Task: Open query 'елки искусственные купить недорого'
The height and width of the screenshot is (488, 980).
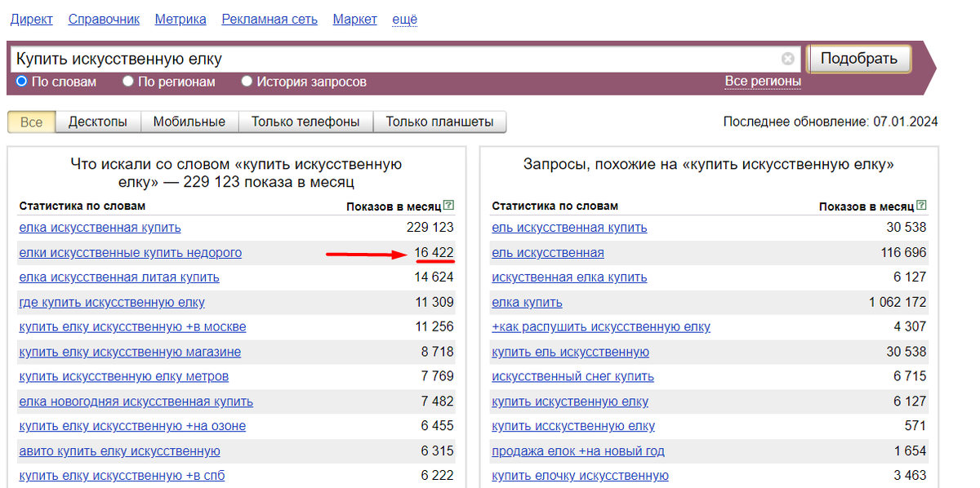Action: coord(131,253)
